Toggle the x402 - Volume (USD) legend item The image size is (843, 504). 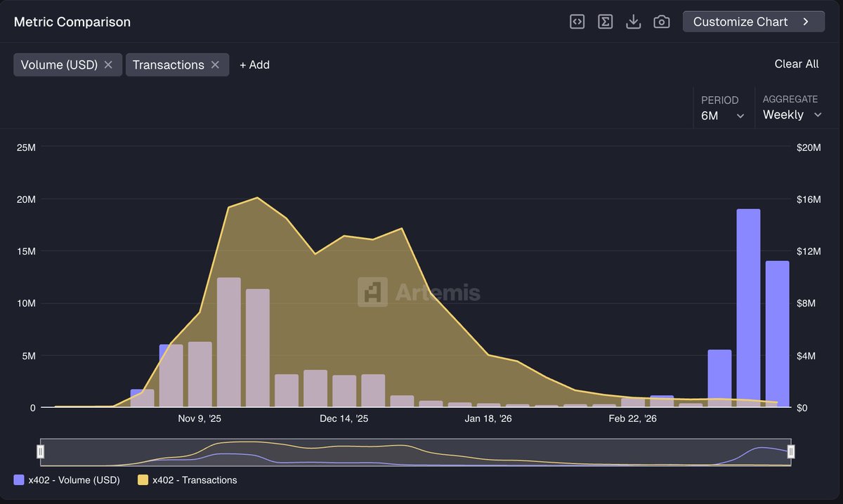(70, 480)
